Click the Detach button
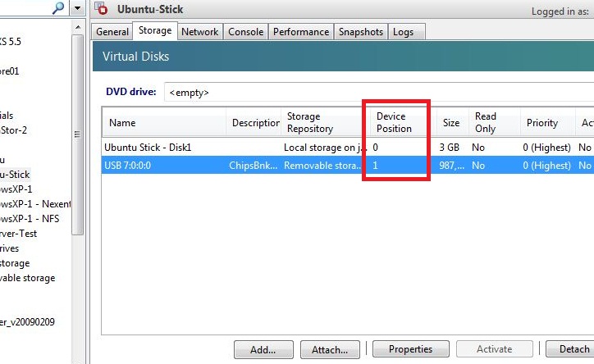 point(573,349)
